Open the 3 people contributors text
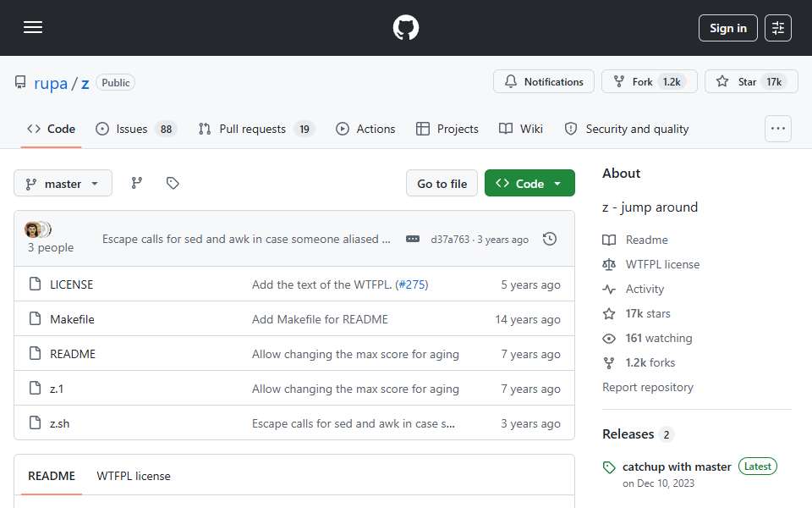The height and width of the screenshot is (508, 812). (x=51, y=248)
